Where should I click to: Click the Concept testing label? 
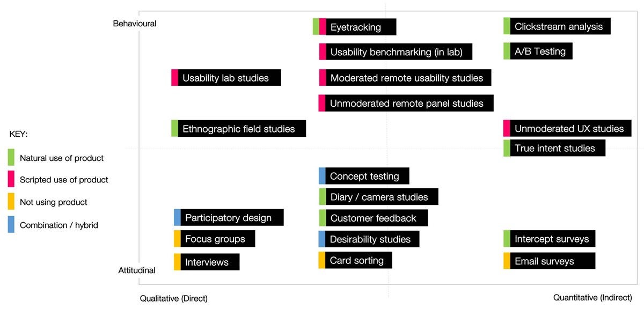pos(365,176)
